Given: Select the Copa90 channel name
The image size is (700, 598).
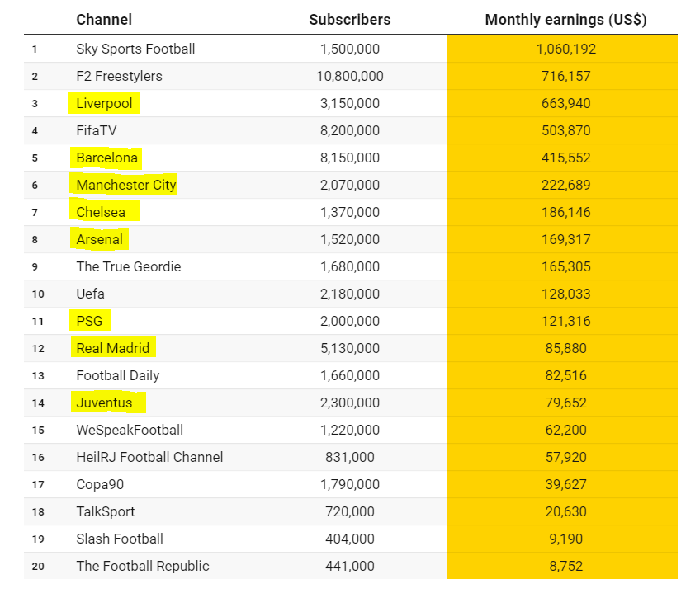Looking at the screenshot, I should tap(100, 484).
